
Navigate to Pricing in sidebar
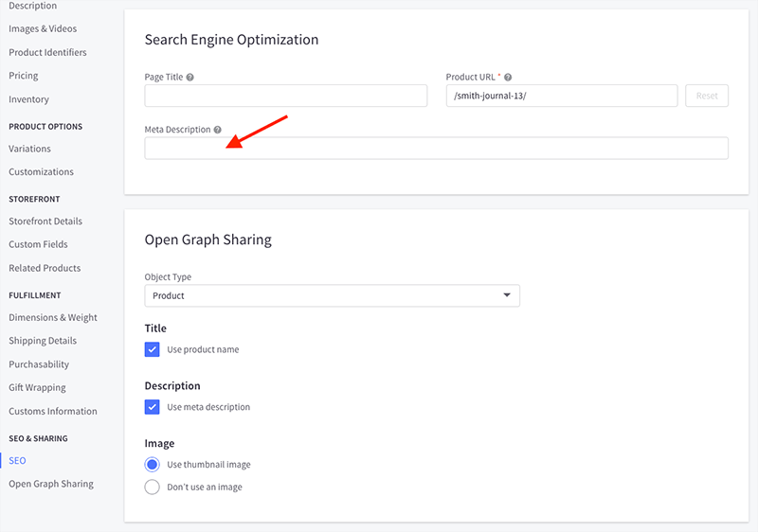[x=24, y=76]
